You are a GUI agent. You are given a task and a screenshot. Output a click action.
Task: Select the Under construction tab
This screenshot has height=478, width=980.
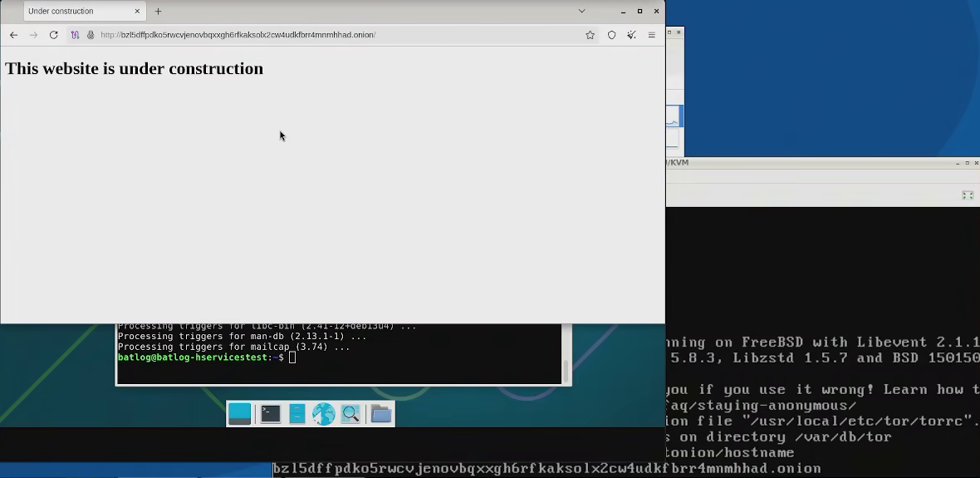85,12
